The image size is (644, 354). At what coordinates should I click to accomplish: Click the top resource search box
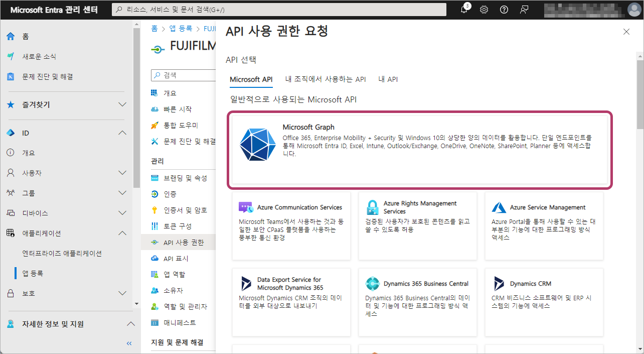click(x=279, y=10)
